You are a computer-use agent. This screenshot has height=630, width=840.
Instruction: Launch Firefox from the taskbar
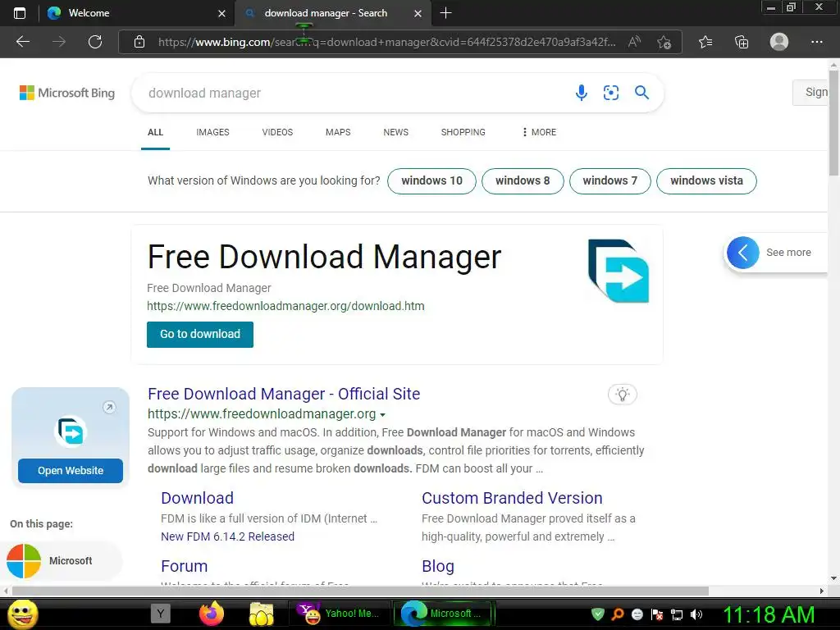(212, 614)
